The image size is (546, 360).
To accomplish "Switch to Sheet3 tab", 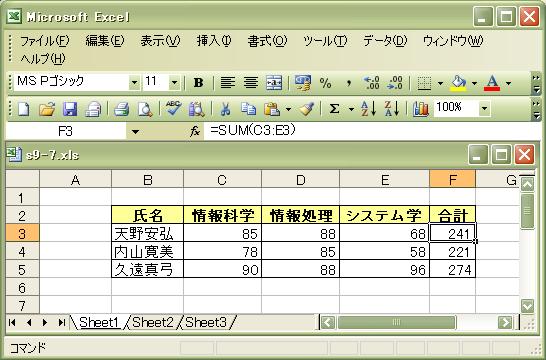I will [x=206, y=322].
